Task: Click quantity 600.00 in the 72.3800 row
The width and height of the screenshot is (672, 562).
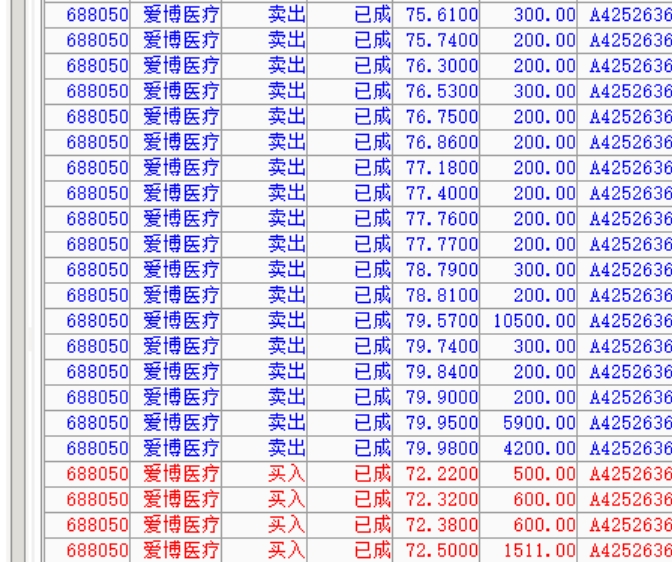Action: pos(545,525)
